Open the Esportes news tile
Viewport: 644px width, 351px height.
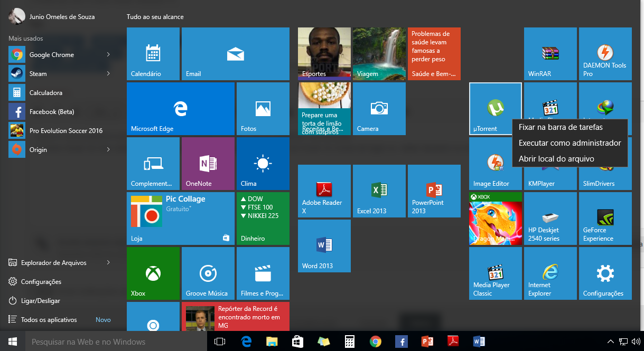pos(324,53)
